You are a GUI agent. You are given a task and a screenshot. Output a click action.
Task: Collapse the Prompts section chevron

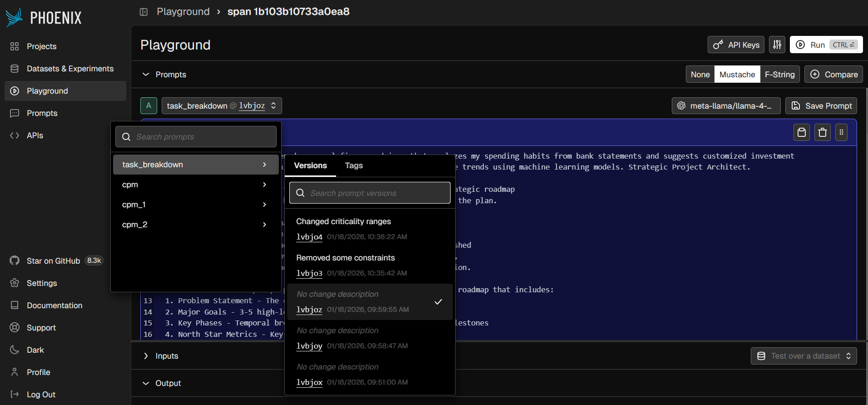pyautogui.click(x=146, y=75)
